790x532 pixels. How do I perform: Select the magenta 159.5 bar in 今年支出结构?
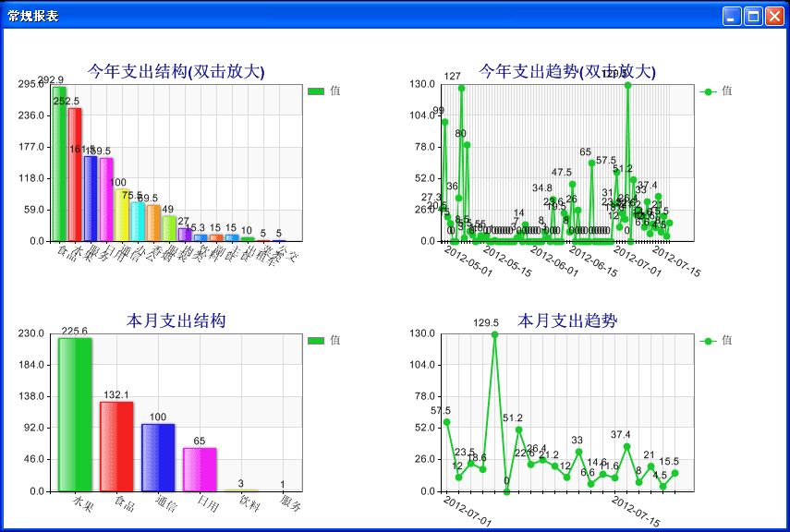[x=106, y=199]
